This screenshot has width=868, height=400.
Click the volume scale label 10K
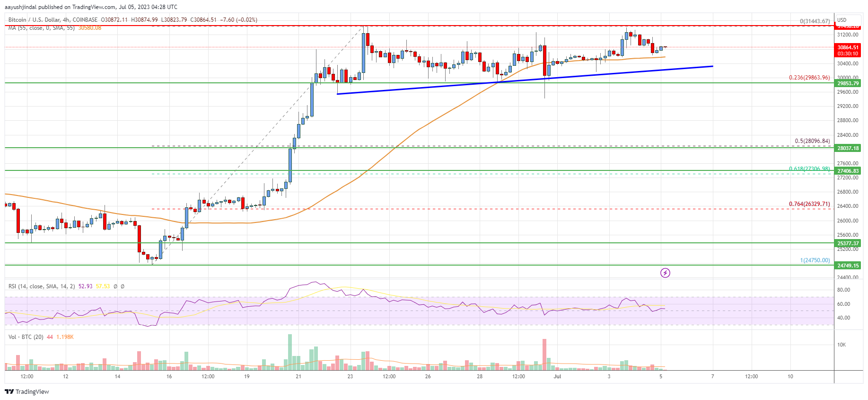coord(842,345)
